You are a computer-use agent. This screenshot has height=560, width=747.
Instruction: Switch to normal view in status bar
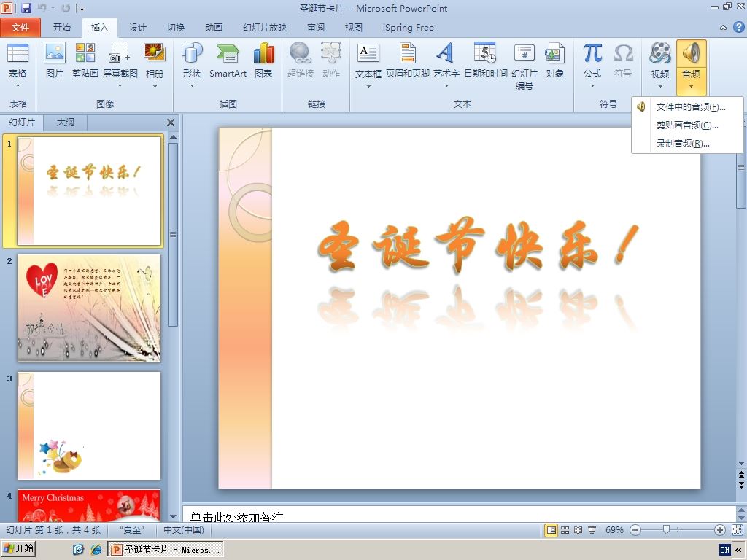tap(551, 530)
